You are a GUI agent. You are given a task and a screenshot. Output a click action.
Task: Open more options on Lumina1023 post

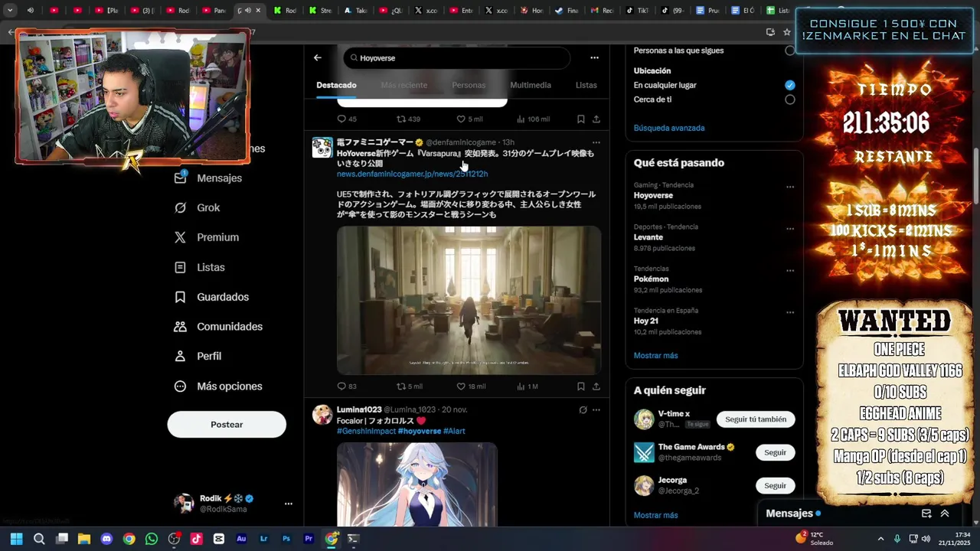(x=596, y=410)
